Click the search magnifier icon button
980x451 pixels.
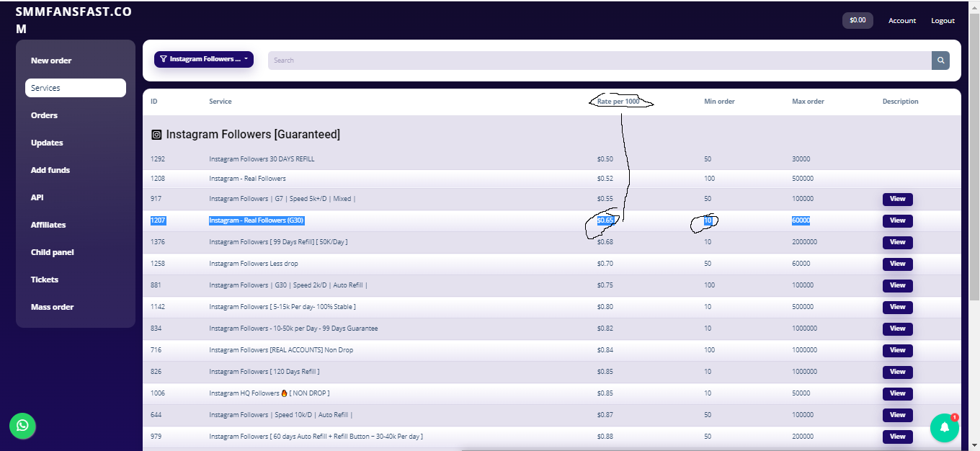pyautogui.click(x=940, y=61)
